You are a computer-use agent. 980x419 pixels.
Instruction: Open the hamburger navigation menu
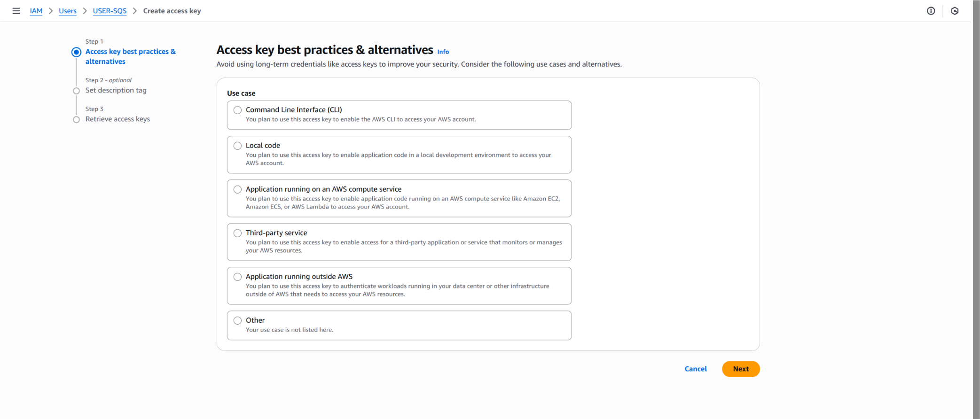point(16,11)
